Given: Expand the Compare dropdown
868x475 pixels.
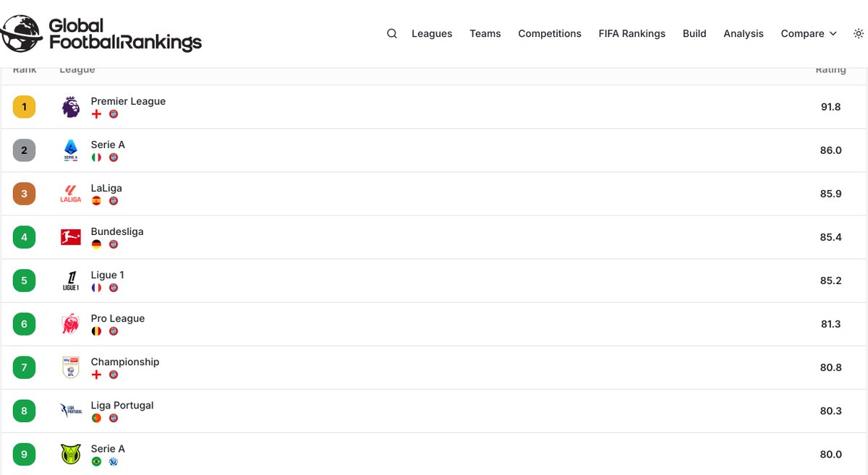Looking at the screenshot, I should coord(809,33).
